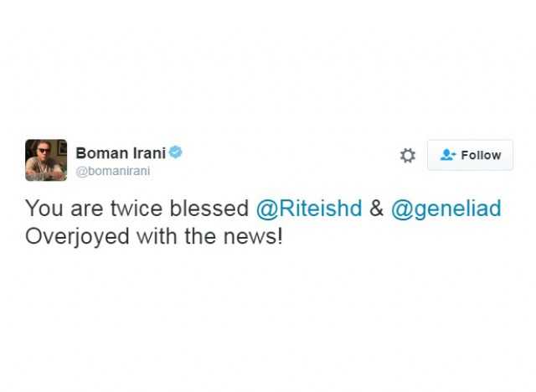Select the word "Overjoyed" in the tweet
This screenshot has width=536, height=392.
coord(77,237)
